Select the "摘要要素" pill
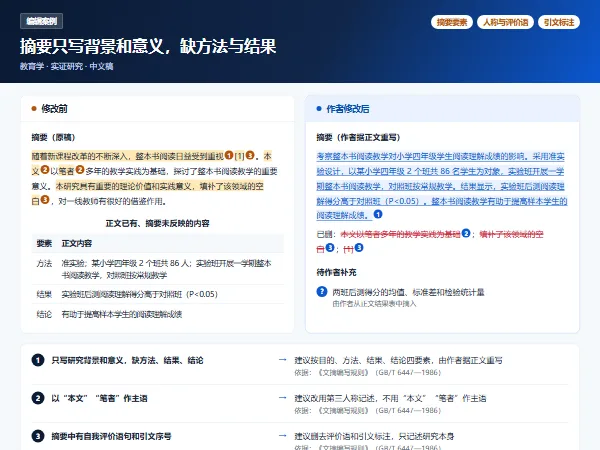This screenshot has width=600, height=450. tap(452, 22)
